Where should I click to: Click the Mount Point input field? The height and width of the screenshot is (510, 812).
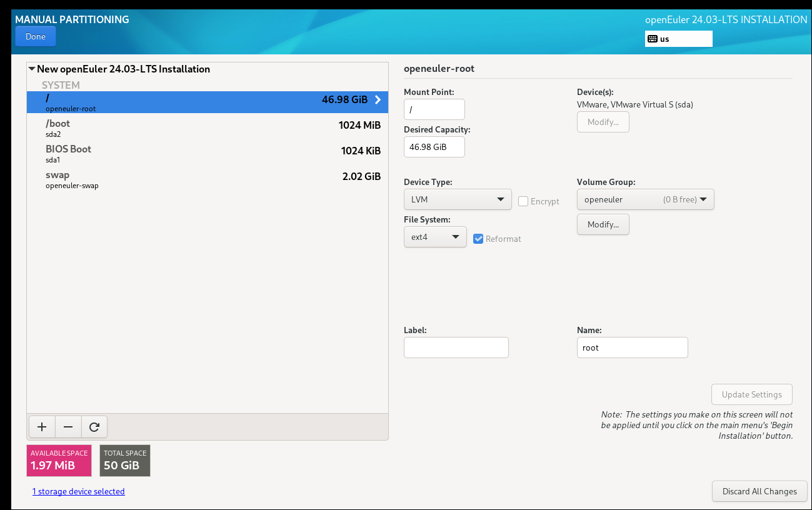[434, 109]
